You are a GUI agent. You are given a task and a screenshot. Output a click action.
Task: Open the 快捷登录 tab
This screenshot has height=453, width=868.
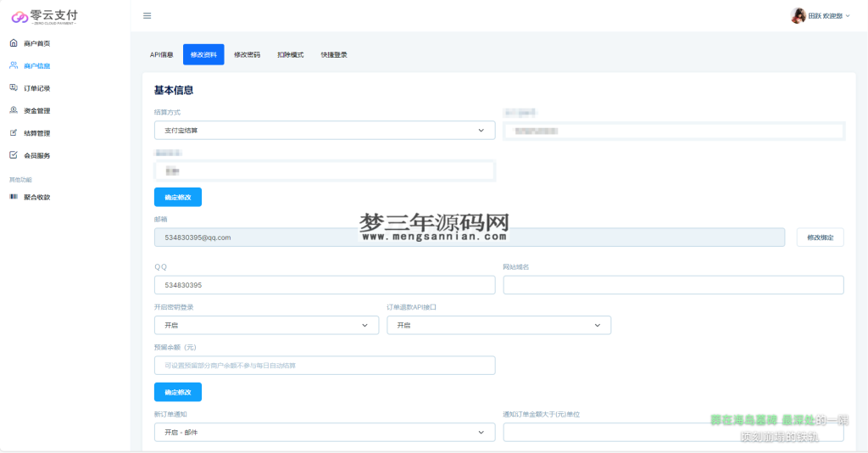coord(334,54)
